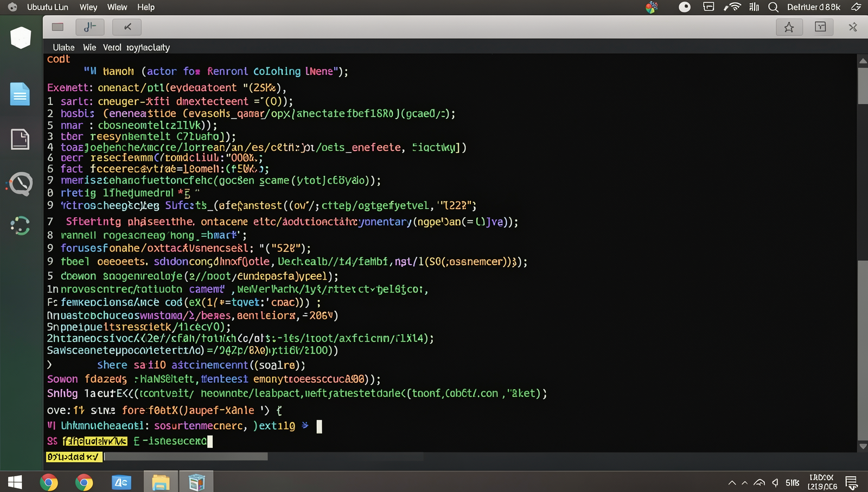Click the second toolbar button with split icon
Screen dimensions: 868x492
90,27
